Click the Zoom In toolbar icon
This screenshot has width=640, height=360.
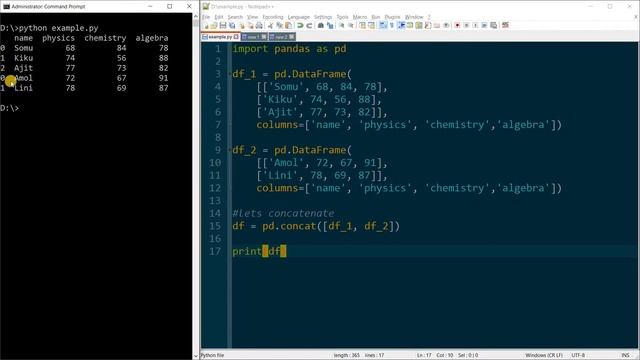coord(342,25)
